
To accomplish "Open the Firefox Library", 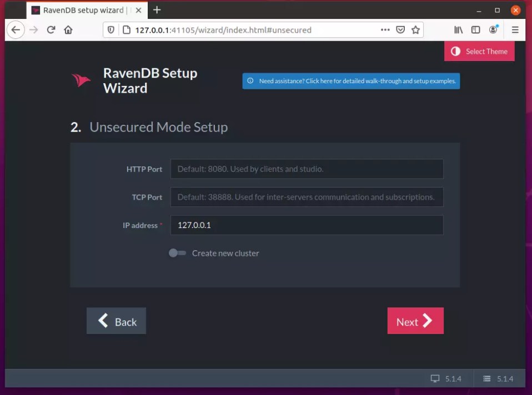I will (x=458, y=30).
